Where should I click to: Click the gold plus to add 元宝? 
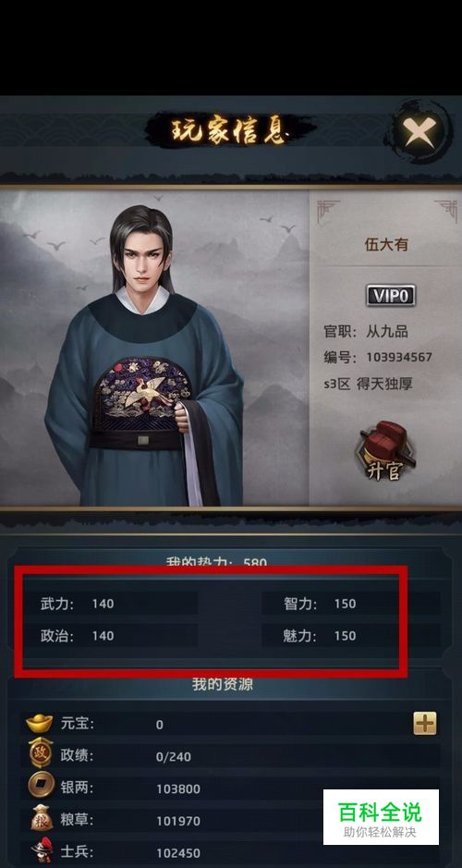tap(424, 724)
